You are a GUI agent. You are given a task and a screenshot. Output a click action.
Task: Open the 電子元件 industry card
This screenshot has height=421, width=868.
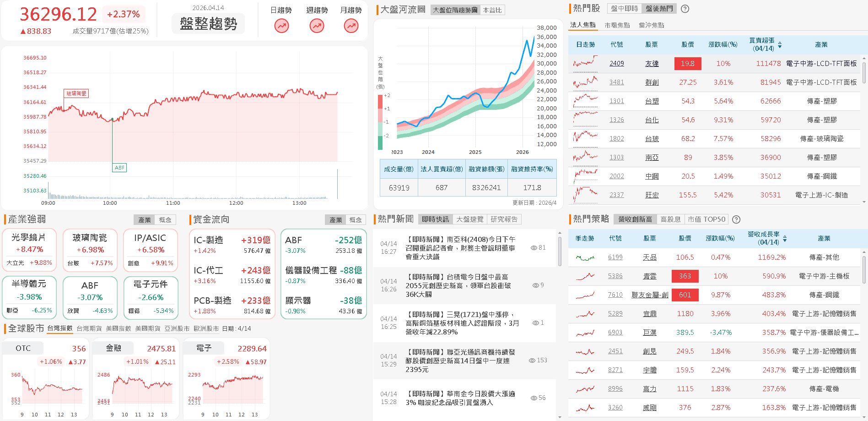point(151,297)
